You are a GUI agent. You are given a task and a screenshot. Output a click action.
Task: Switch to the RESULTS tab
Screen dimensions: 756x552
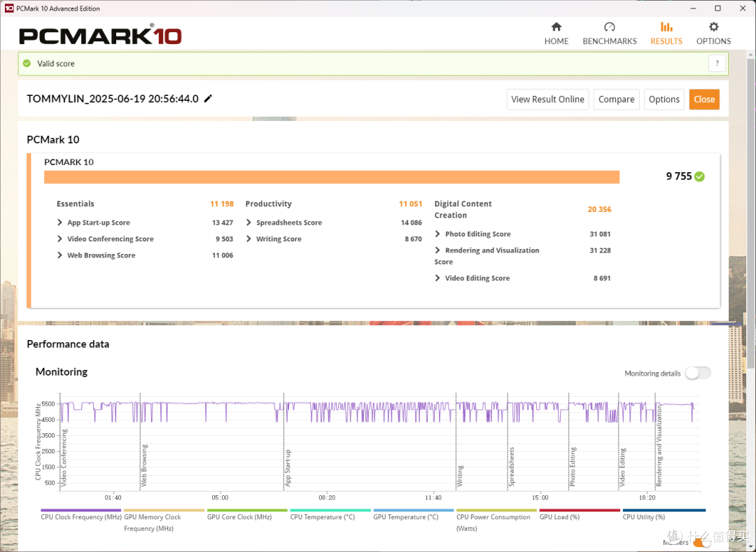(x=666, y=34)
